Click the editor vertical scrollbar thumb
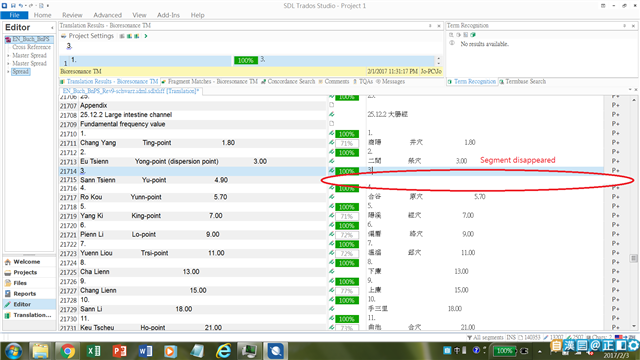This screenshot has width=640, height=360. click(x=633, y=258)
